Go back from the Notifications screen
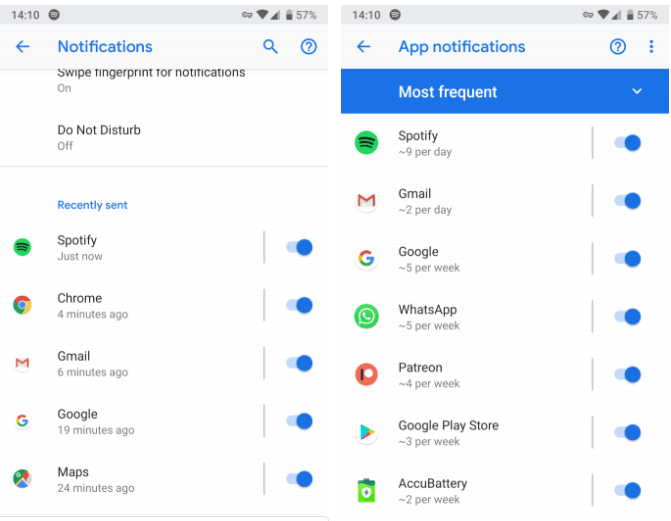Viewport: 671px width, 521px height. 23,47
